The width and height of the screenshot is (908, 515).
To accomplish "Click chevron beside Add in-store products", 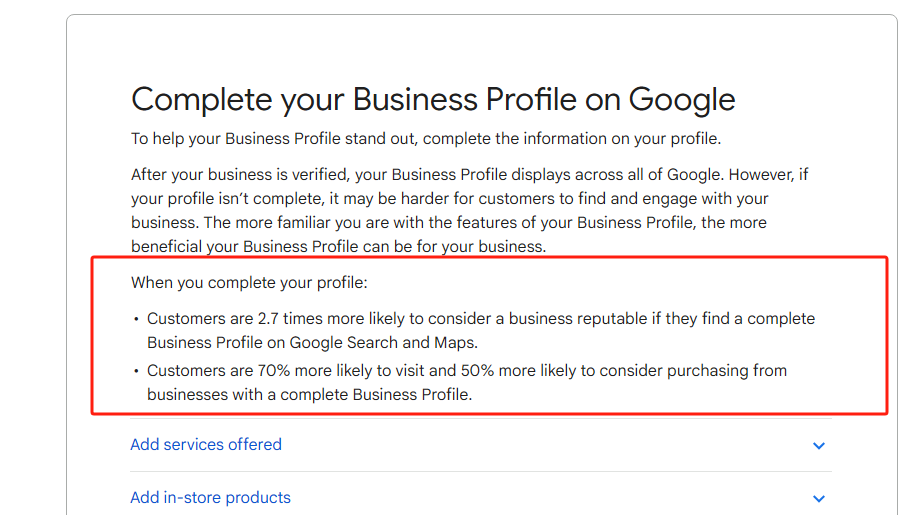I will tap(819, 499).
